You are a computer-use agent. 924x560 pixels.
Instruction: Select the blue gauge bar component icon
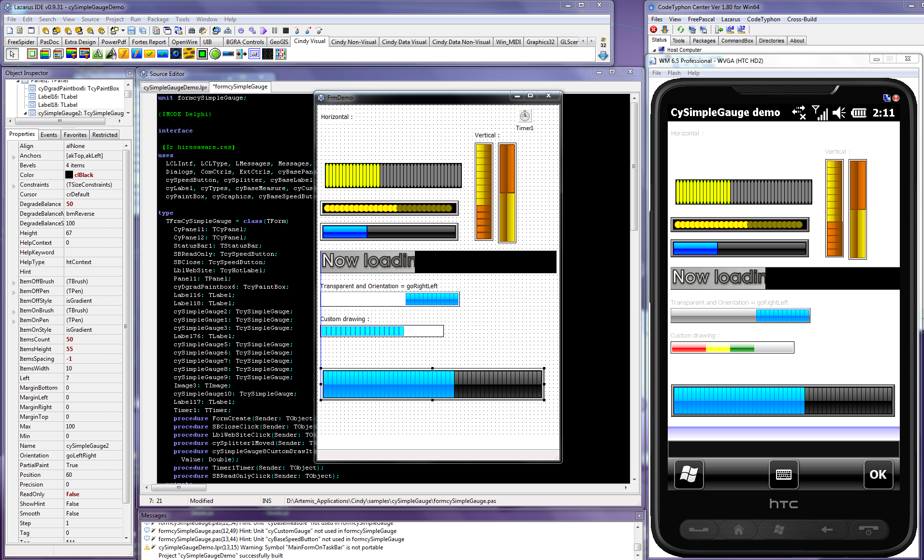tap(229, 54)
